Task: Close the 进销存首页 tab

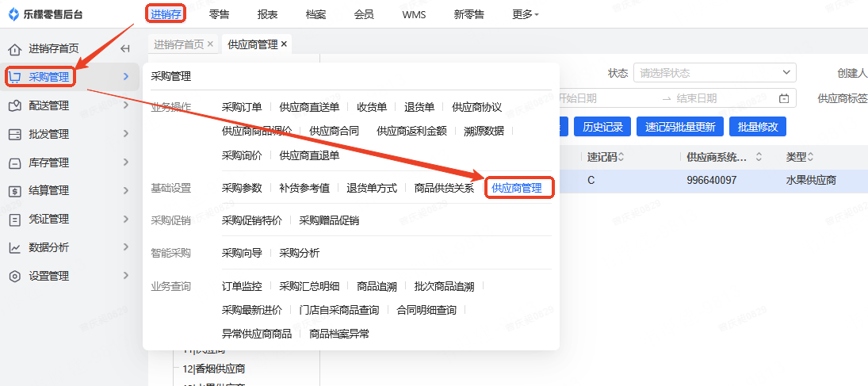Action: 210,44
